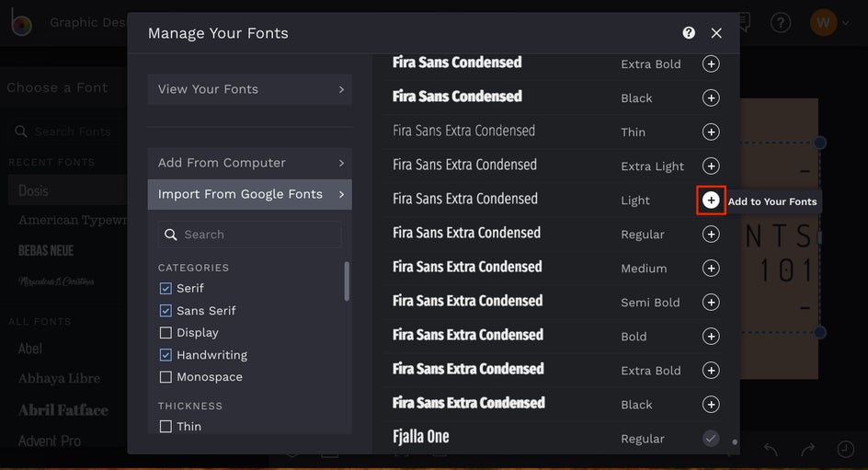The height and width of the screenshot is (470, 868).
Task: Add Fira Sans Extra Condensed Bold font
Action: coord(711,337)
